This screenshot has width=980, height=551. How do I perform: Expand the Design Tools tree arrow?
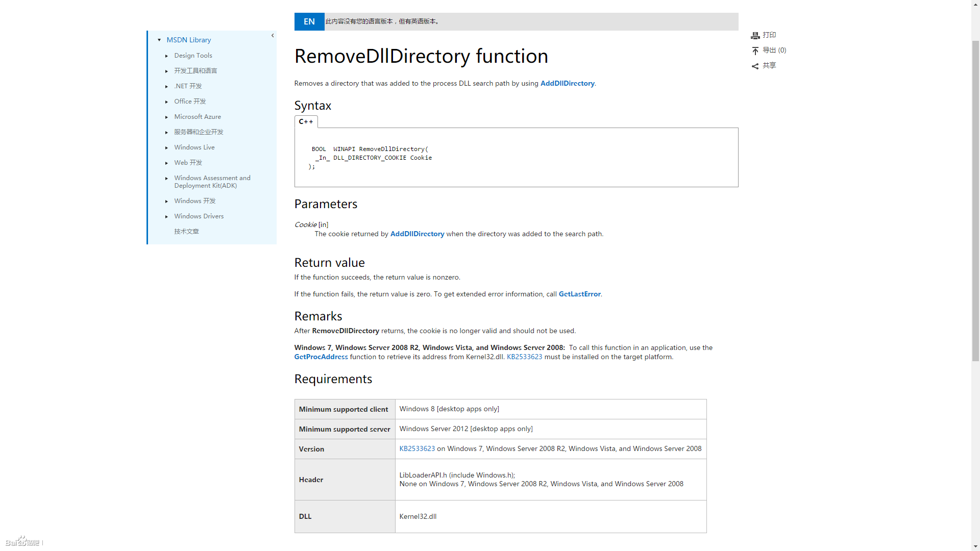[x=166, y=56]
